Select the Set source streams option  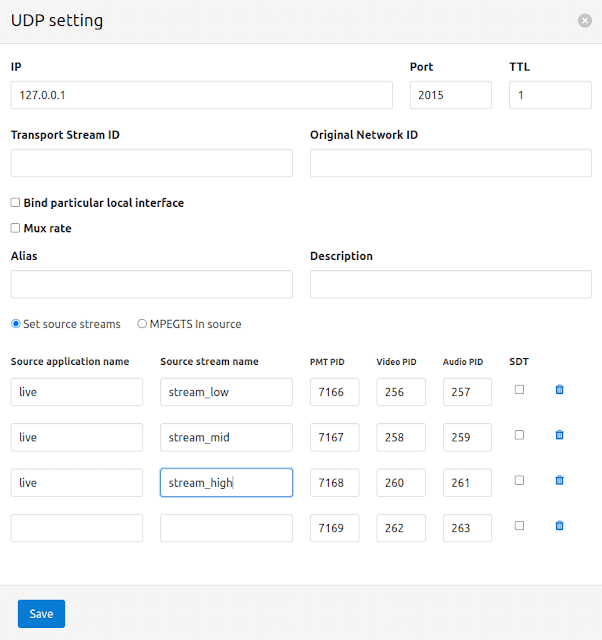click(x=16, y=324)
